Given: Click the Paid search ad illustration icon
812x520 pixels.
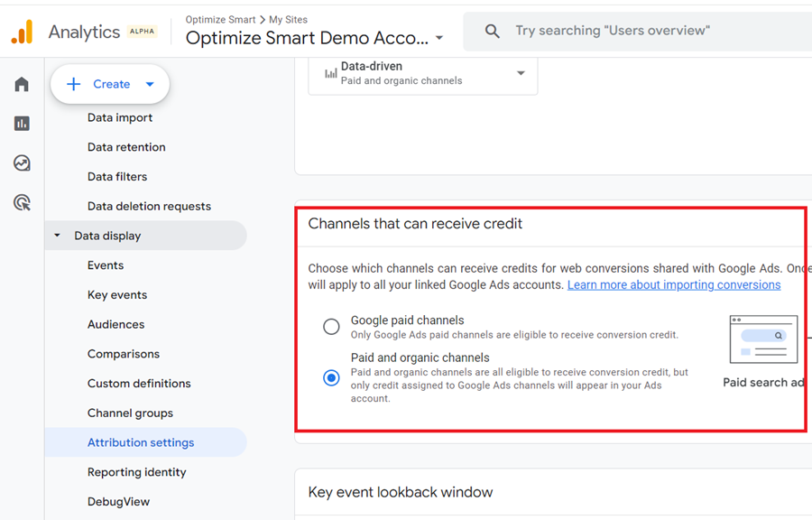Looking at the screenshot, I should click(x=762, y=340).
